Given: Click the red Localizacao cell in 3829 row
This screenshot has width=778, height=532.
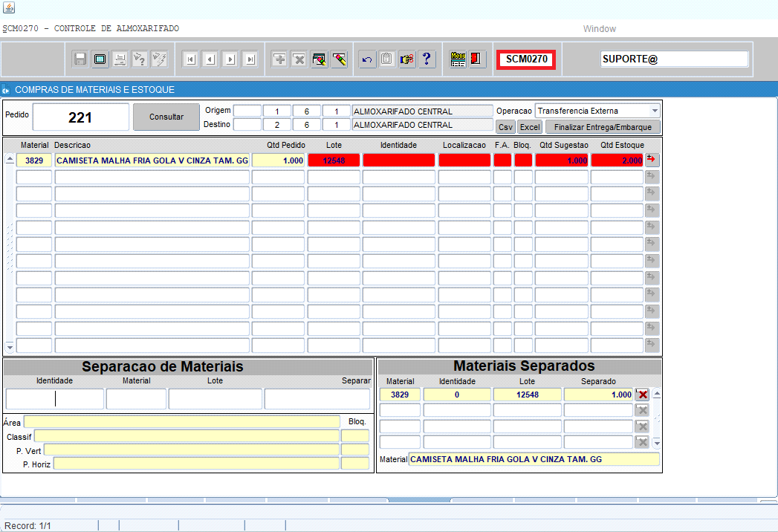Looking at the screenshot, I should (464, 160).
